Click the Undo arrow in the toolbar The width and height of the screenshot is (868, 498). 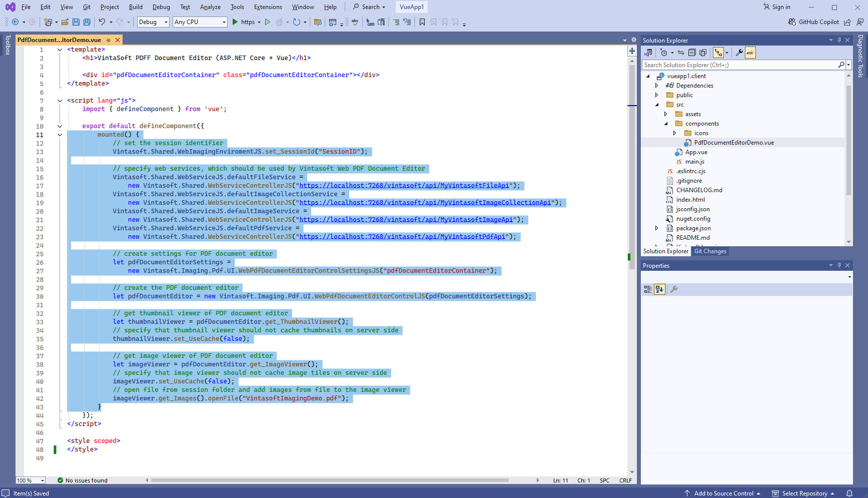coord(102,22)
